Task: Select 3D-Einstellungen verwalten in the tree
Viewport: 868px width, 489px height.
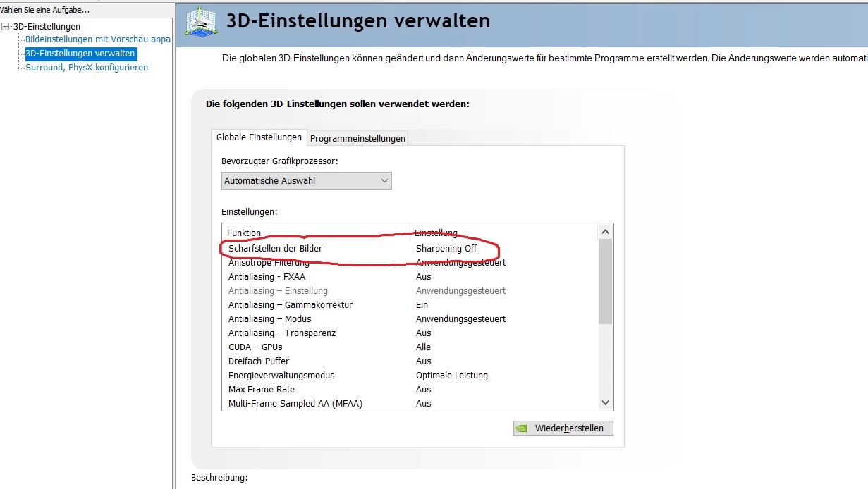Action: (80, 54)
